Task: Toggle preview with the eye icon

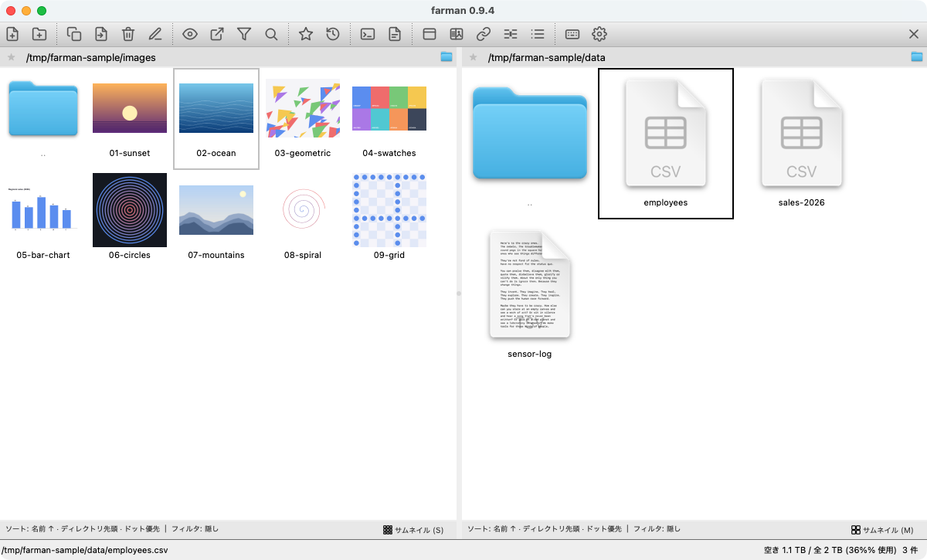Action: click(x=190, y=34)
